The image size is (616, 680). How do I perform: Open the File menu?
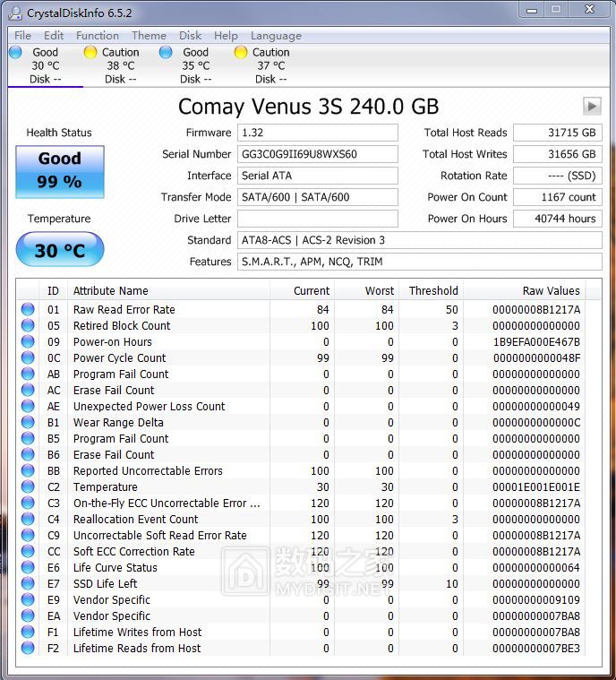point(22,36)
